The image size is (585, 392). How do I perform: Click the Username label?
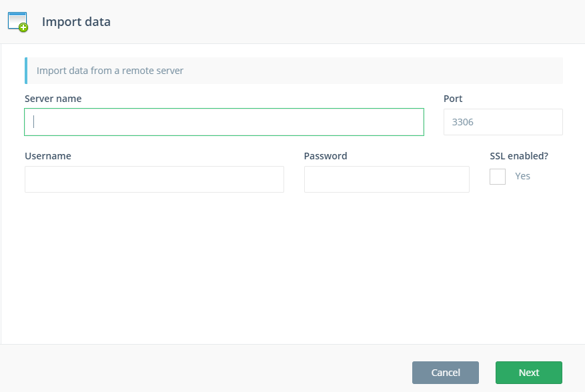click(x=48, y=156)
